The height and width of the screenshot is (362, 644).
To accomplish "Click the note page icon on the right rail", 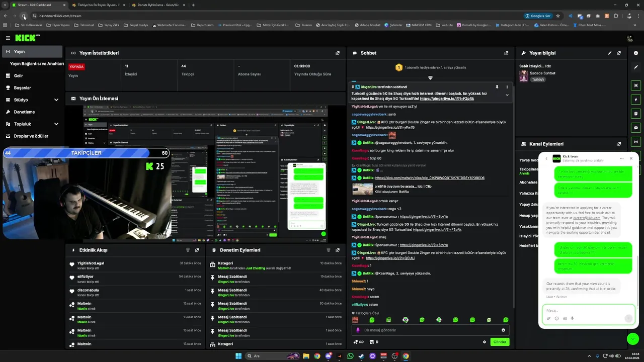I will coord(636,114).
